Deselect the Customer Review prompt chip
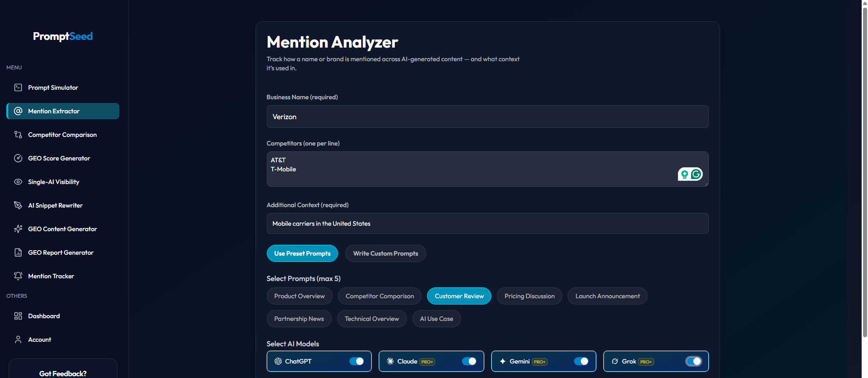The height and width of the screenshot is (378, 868). (459, 296)
